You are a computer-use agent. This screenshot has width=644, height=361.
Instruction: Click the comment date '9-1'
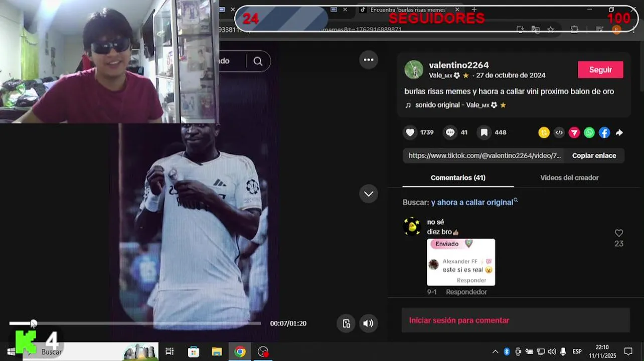coord(432,292)
